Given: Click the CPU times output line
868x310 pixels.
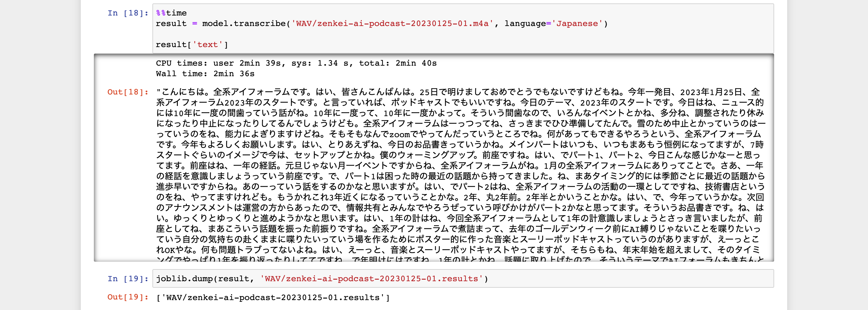Looking at the screenshot, I should (x=296, y=63).
